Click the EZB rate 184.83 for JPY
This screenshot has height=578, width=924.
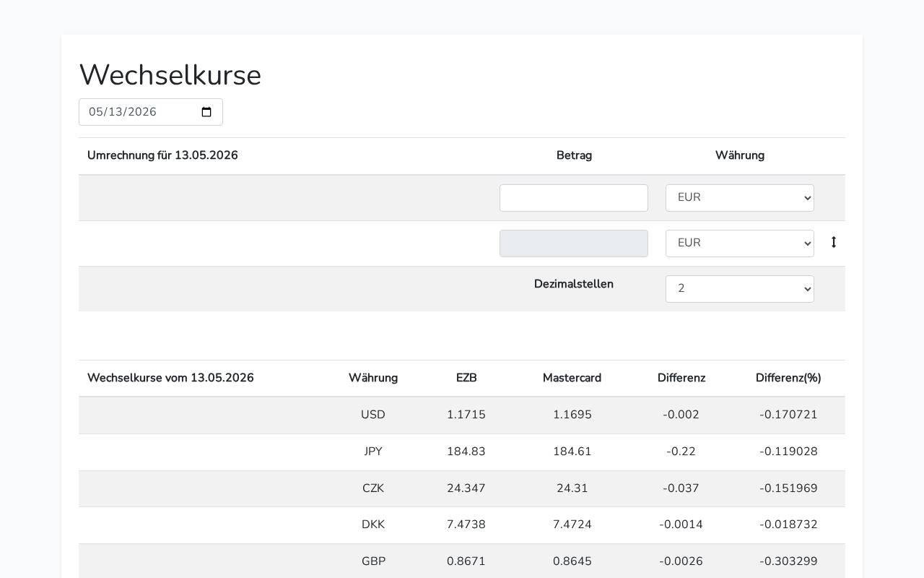click(x=466, y=452)
